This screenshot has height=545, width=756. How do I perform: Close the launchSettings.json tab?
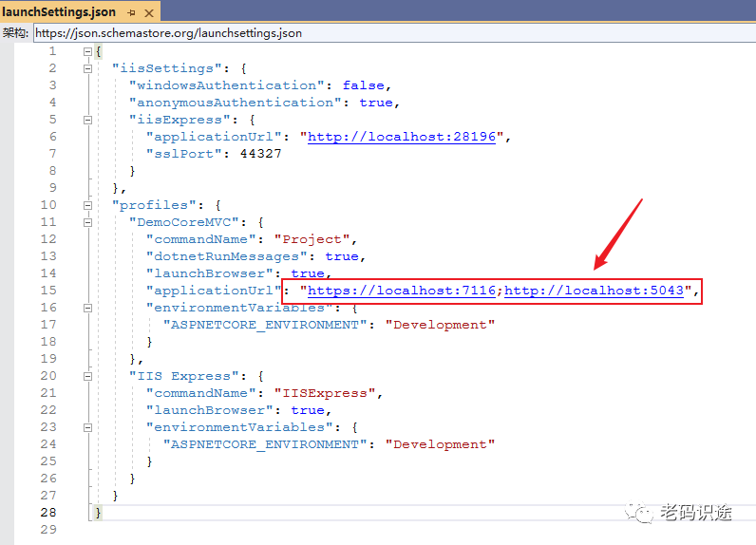tap(149, 13)
